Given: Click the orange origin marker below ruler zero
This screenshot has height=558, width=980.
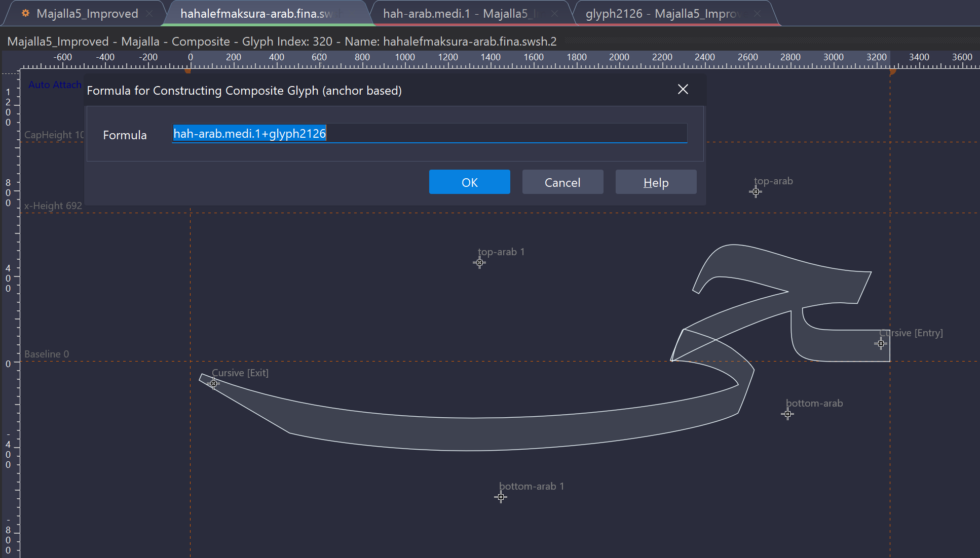Looking at the screenshot, I should tap(188, 71).
